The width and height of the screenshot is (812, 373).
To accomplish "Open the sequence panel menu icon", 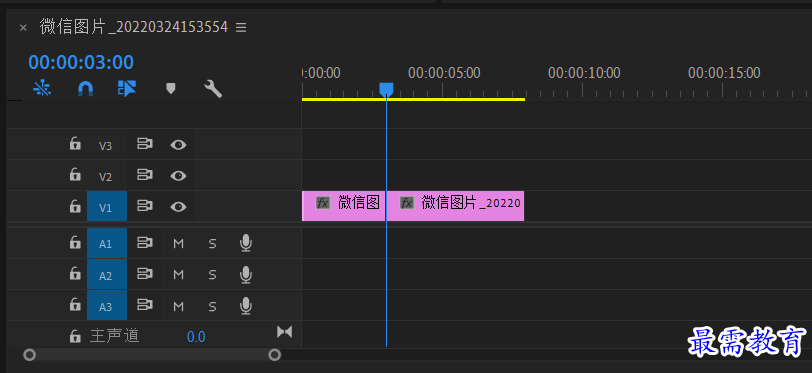I will pyautogui.click(x=241, y=27).
